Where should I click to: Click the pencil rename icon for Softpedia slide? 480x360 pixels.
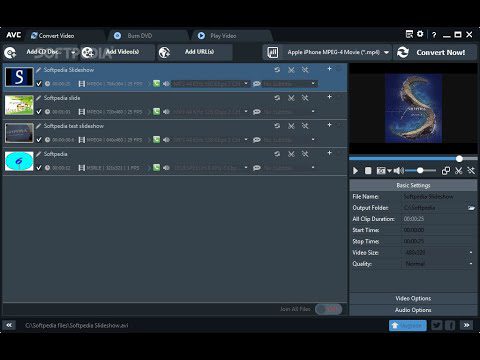pos(39,98)
